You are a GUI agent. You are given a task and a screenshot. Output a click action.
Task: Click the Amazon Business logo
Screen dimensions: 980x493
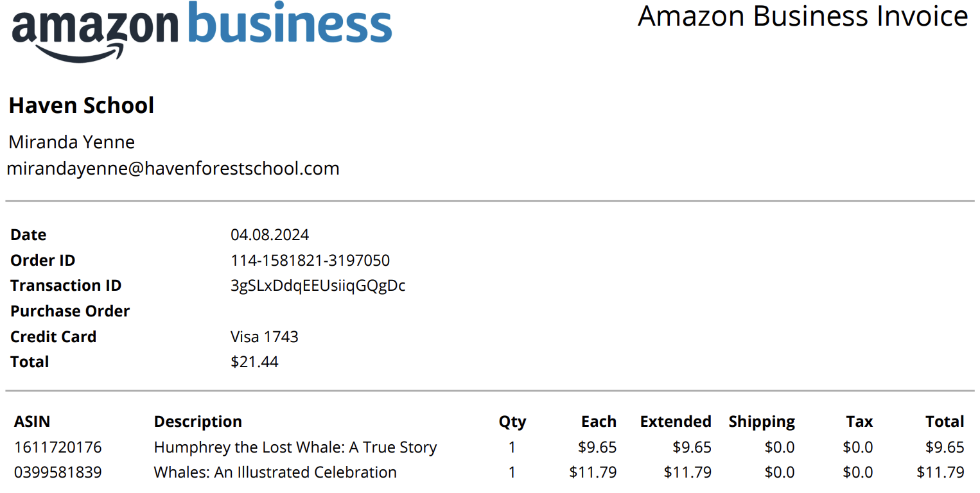tap(202, 31)
